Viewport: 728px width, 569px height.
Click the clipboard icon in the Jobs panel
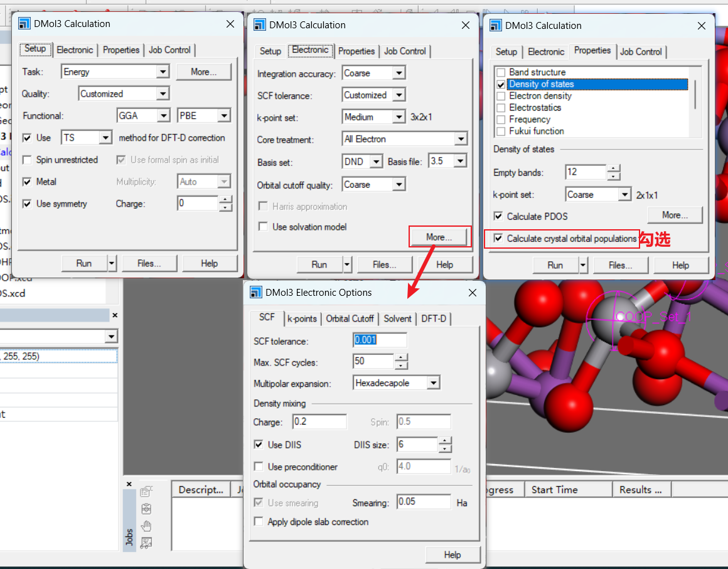click(x=146, y=509)
